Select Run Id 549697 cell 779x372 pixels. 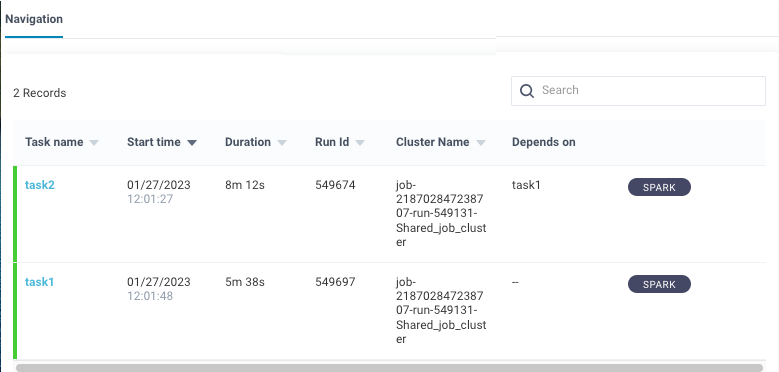pyautogui.click(x=335, y=282)
